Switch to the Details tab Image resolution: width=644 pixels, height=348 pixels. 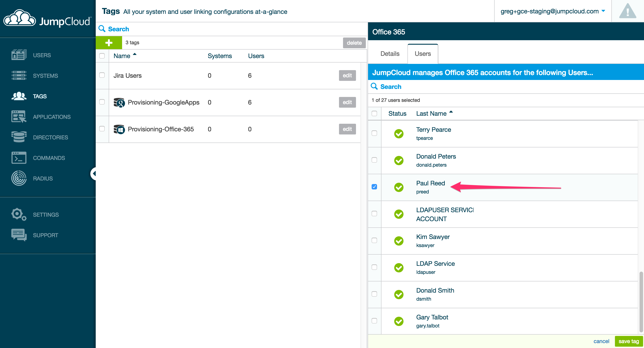click(390, 54)
